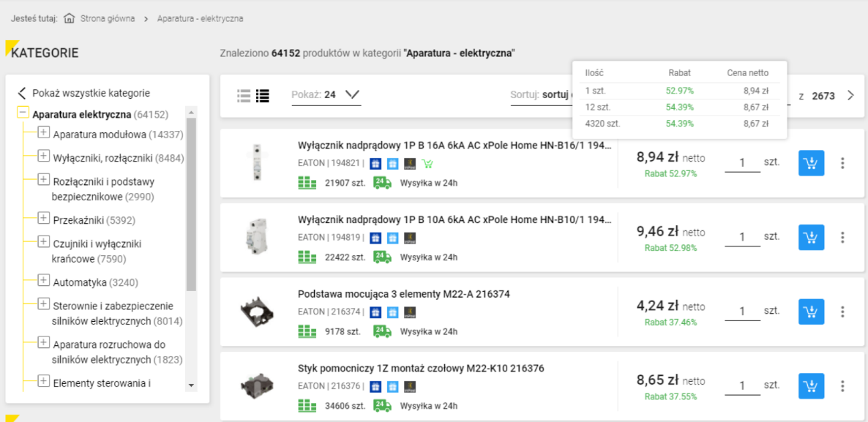Go to next results page arrow
Image resolution: width=868 pixels, height=422 pixels.
click(850, 96)
